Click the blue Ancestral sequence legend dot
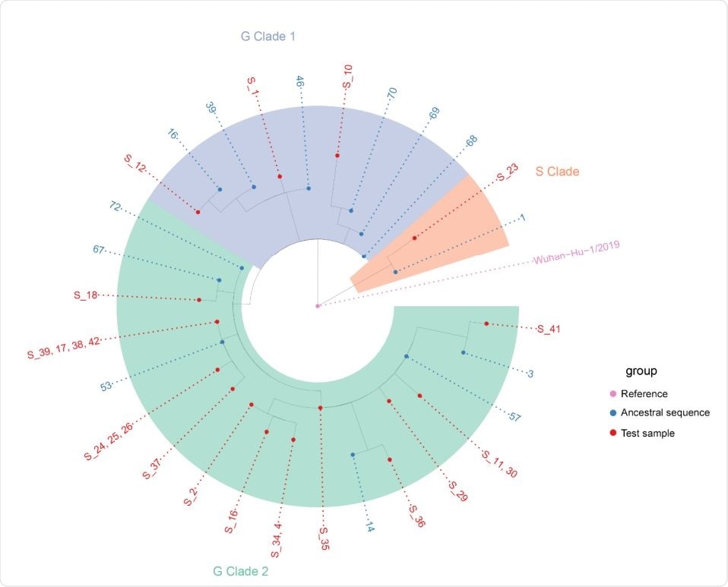728x587 pixels. pyautogui.click(x=614, y=413)
